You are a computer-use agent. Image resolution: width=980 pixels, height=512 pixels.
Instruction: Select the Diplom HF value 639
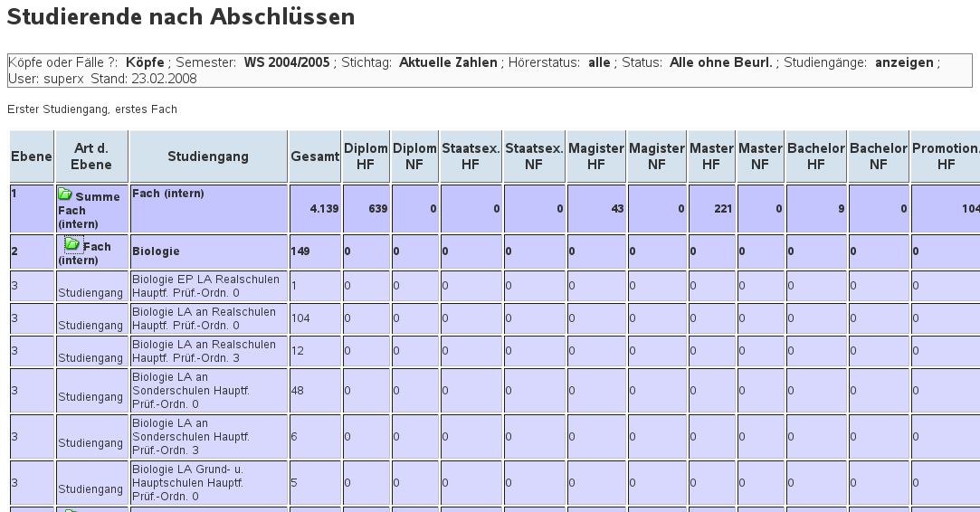(377, 209)
